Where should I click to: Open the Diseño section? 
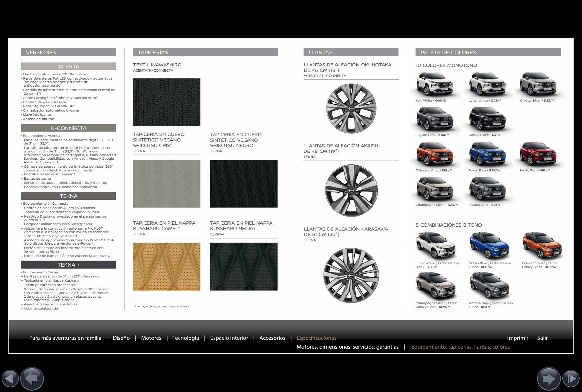pos(121,338)
